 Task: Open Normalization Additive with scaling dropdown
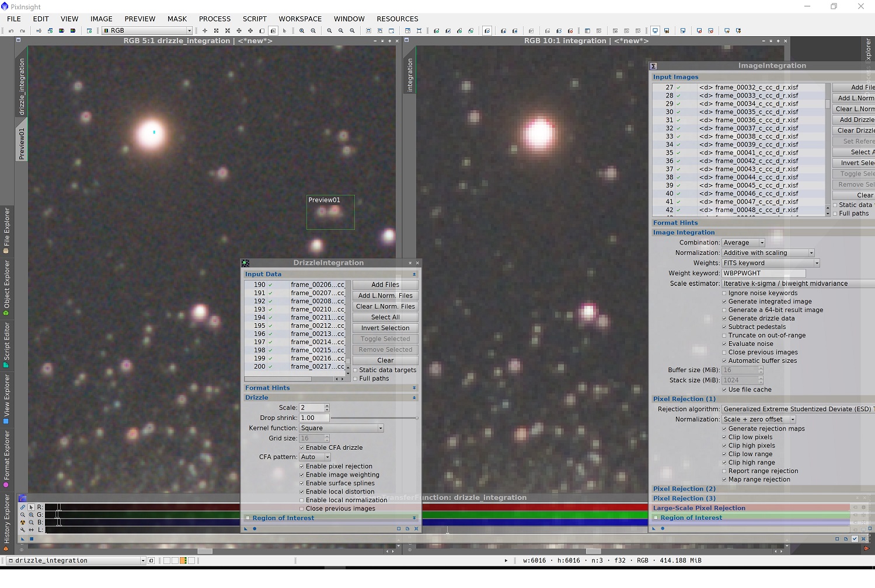coord(768,253)
